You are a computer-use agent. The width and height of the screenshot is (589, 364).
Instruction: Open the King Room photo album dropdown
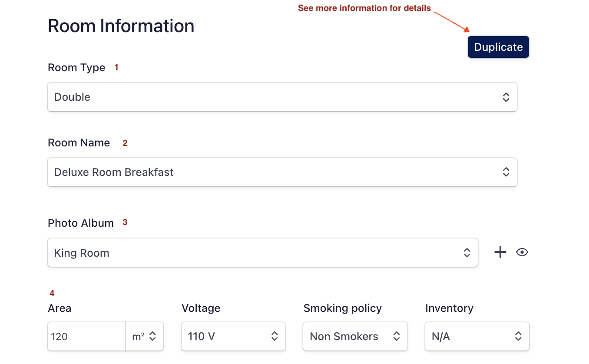[262, 253]
